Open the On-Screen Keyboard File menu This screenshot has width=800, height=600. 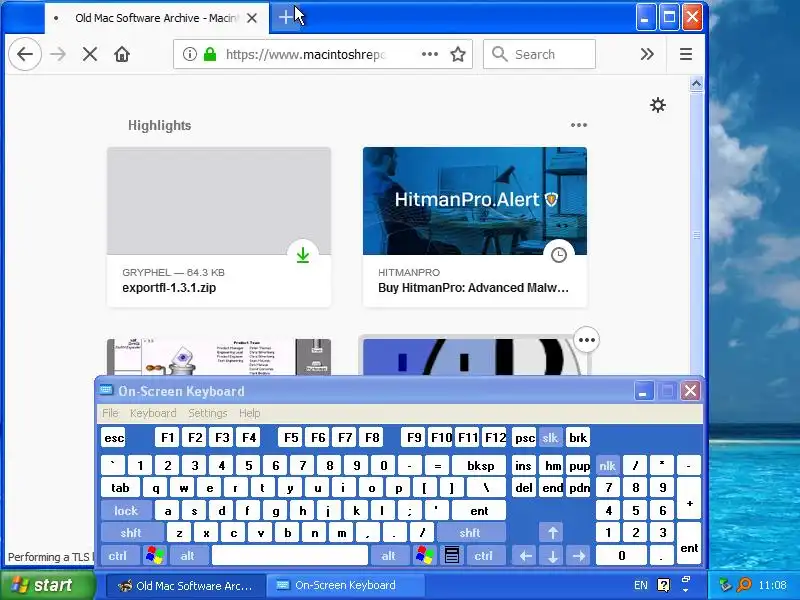110,413
